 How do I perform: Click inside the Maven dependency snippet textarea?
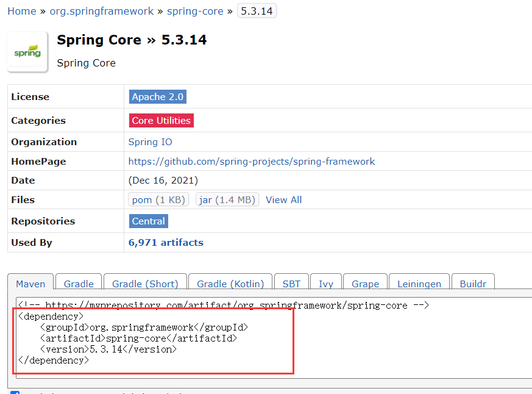274,338
